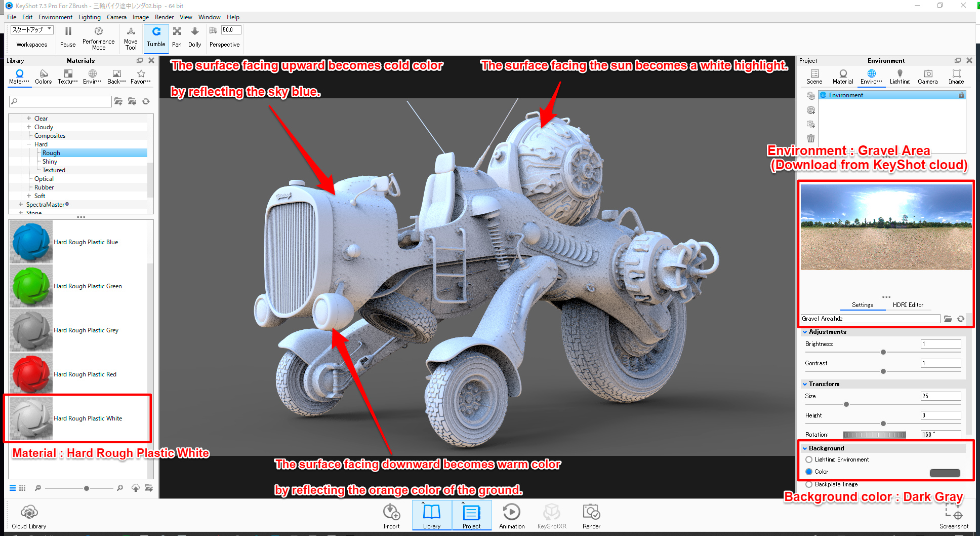Screen dimensions: 980x536
Task: Expand the Soft materials folder
Action: point(29,196)
